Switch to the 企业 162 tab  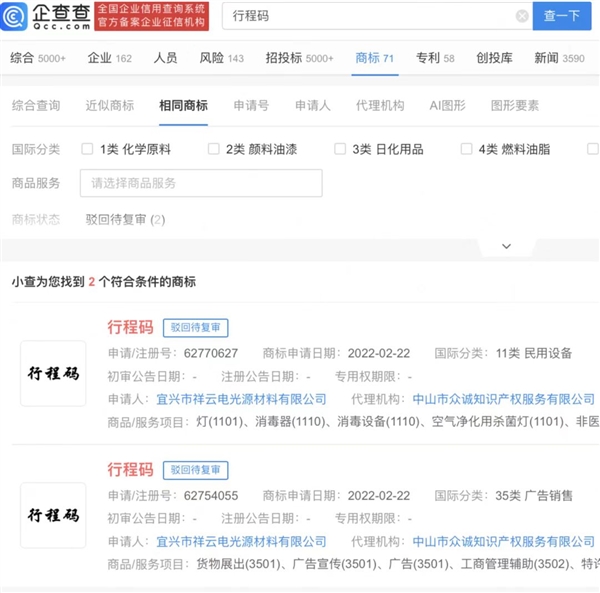coord(109,58)
